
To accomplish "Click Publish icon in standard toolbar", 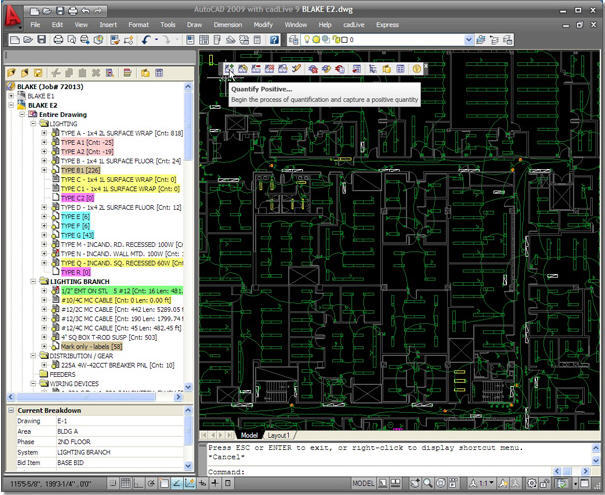I will click(x=84, y=40).
